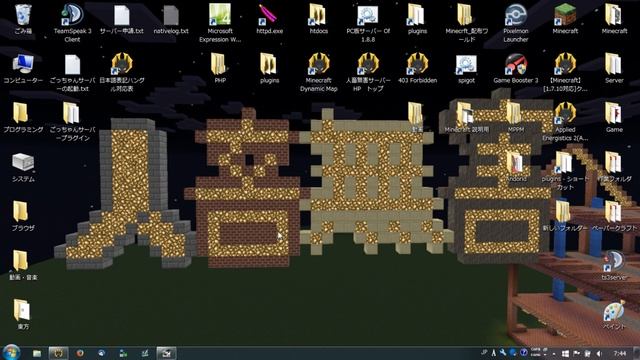
Task: Open the htdocs folder shortcut
Action: [319, 18]
